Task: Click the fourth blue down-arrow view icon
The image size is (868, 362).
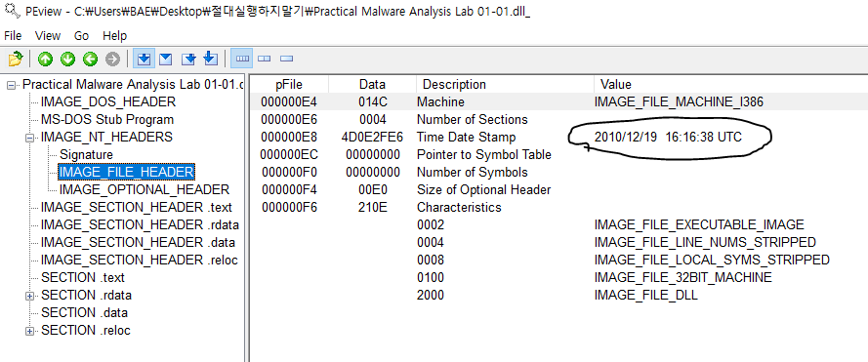Action: pyautogui.click(x=210, y=59)
